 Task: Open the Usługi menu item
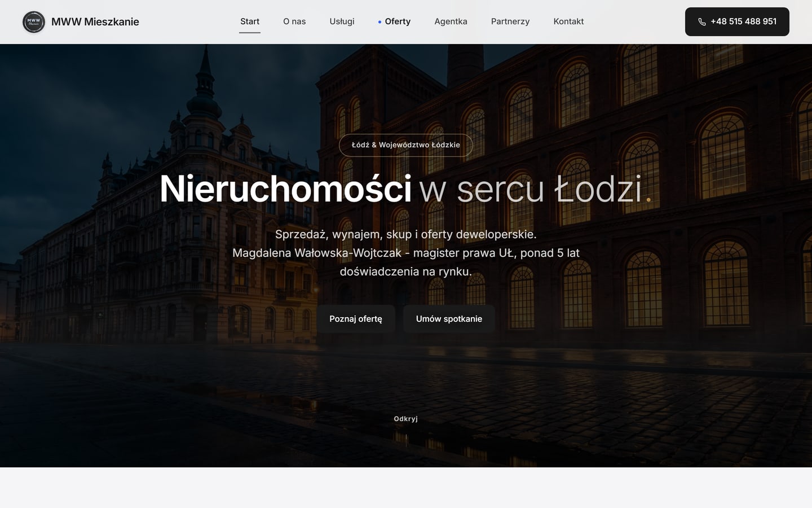click(342, 21)
